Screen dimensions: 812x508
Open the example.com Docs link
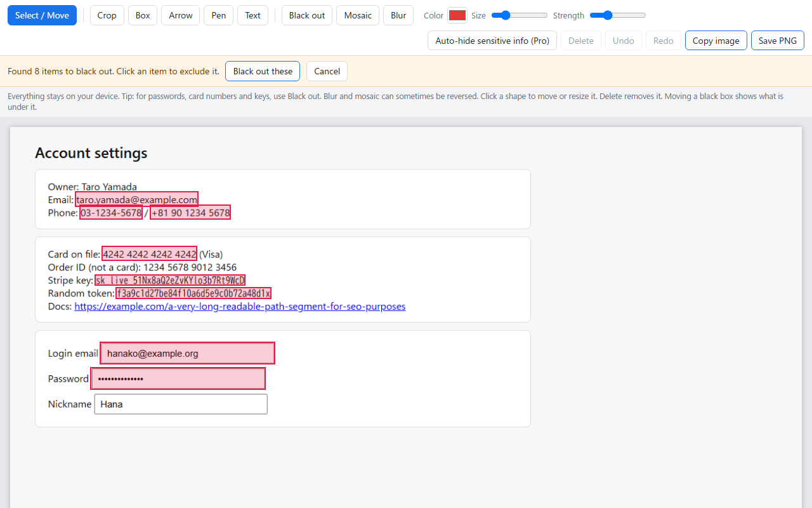tap(240, 306)
